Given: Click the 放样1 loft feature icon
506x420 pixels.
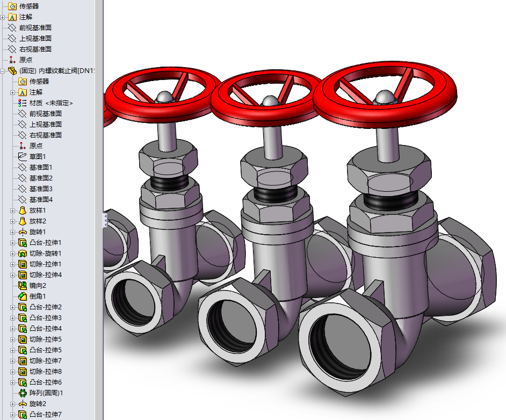Looking at the screenshot, I should [23, 211].
